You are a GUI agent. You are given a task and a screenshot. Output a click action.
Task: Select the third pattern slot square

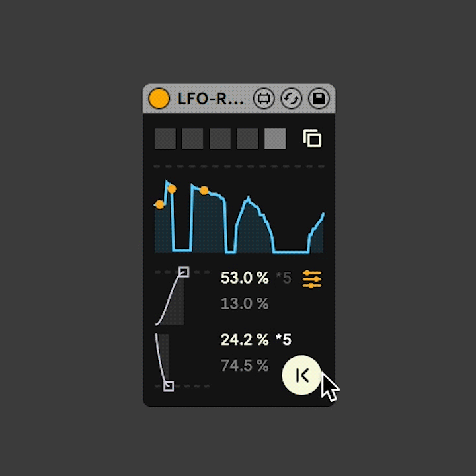220,139
